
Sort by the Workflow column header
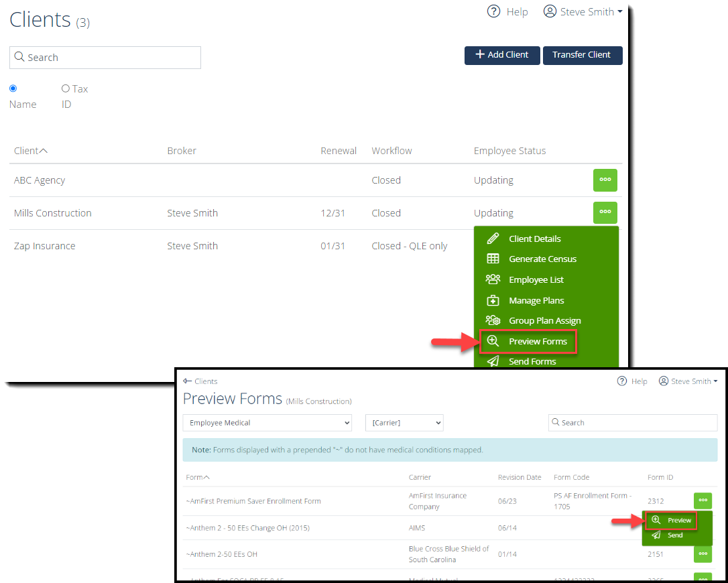[x=392, y=151]
